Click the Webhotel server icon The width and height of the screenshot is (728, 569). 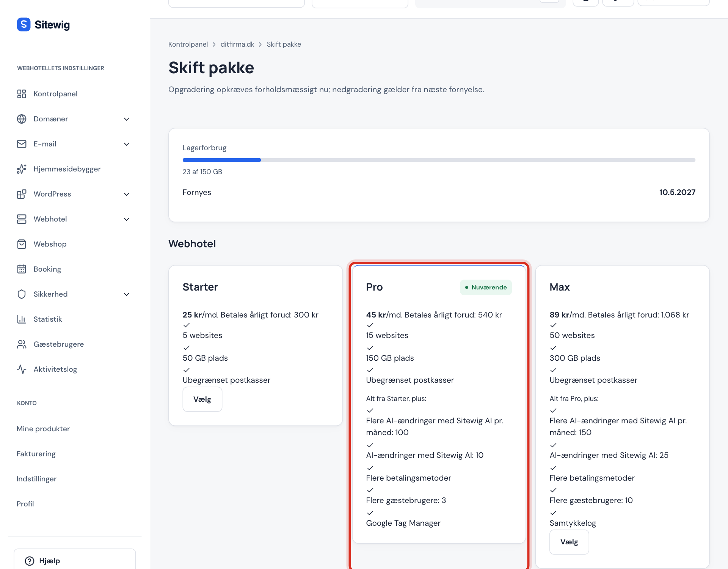point(22,219)
